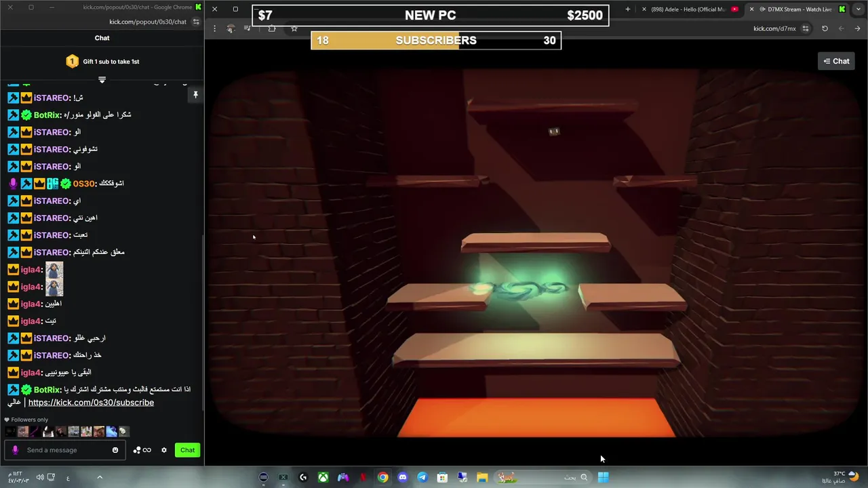
Task: Open the browser profile avatar
Action: tap(231, 28)
